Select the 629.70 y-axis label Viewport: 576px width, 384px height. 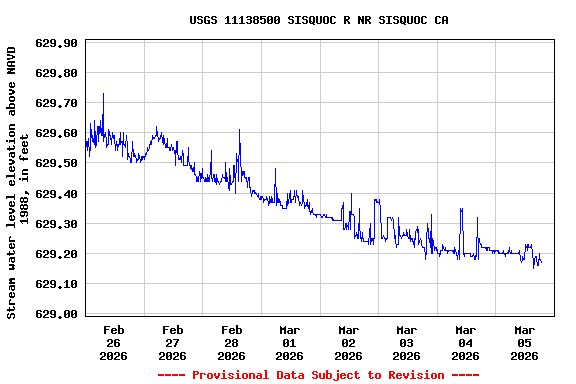click(56, 103)
